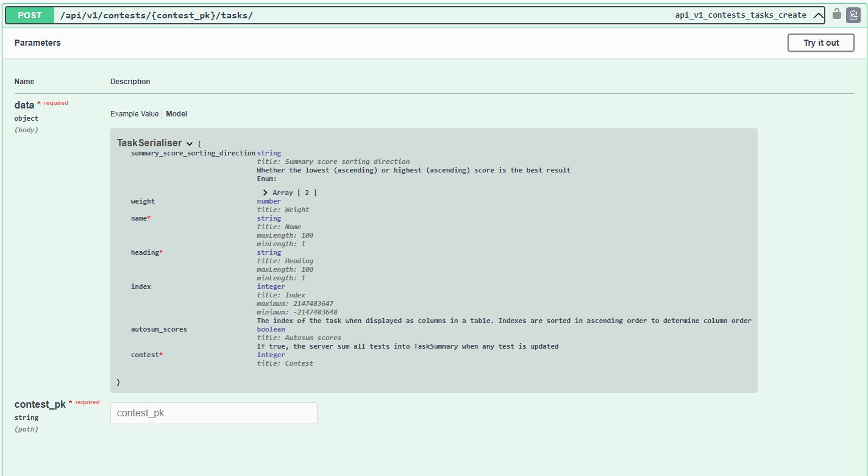Click the 'title: Autosum scores' text
The width and height of the screenshot is (868, 476).
pyautogui.click(x=299, y=338)
